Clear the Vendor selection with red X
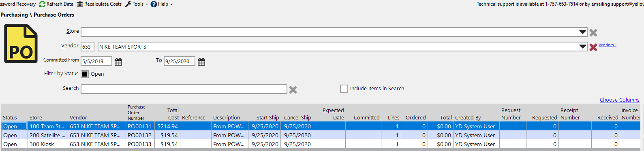The image size is (644, 151). [x=593, y=47]
